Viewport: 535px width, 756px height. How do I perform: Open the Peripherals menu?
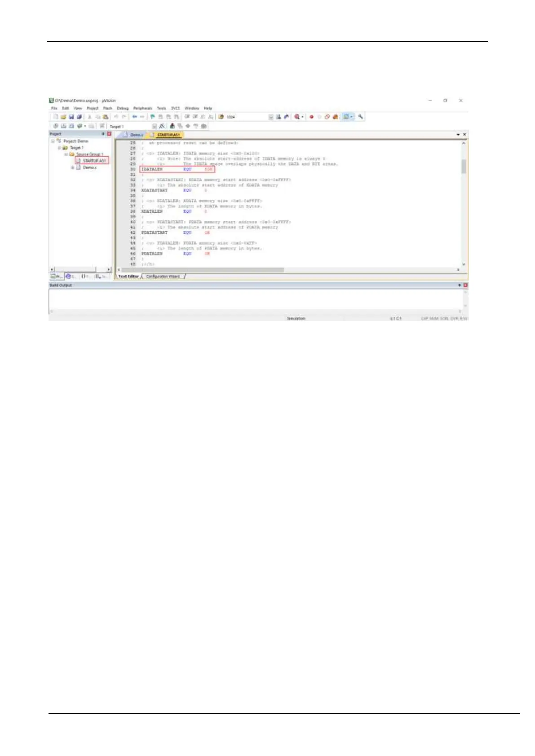click(x=143, y=108)
